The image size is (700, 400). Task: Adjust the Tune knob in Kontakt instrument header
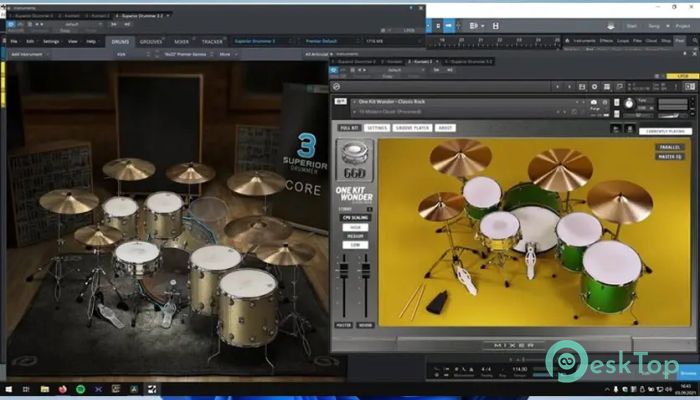629,104
